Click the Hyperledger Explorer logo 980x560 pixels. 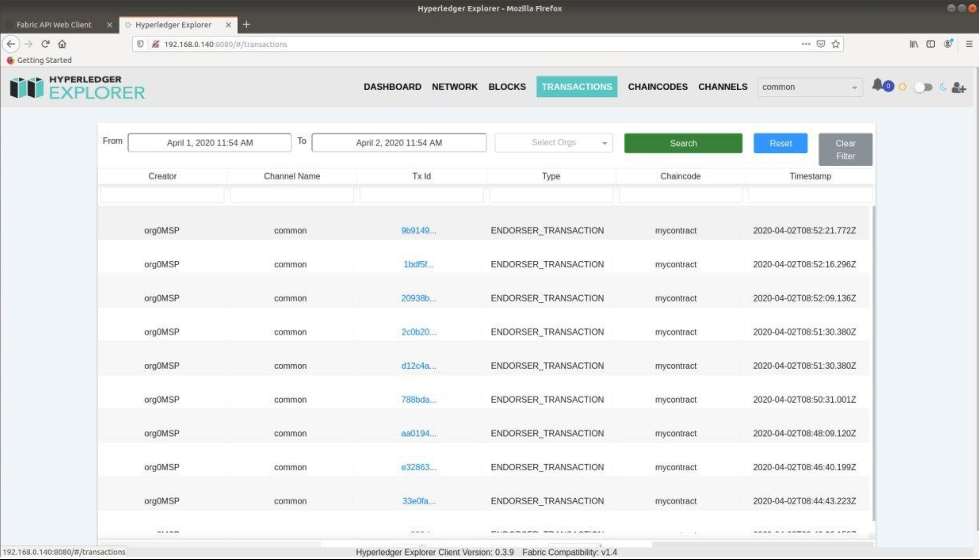(x=77, y=87)
